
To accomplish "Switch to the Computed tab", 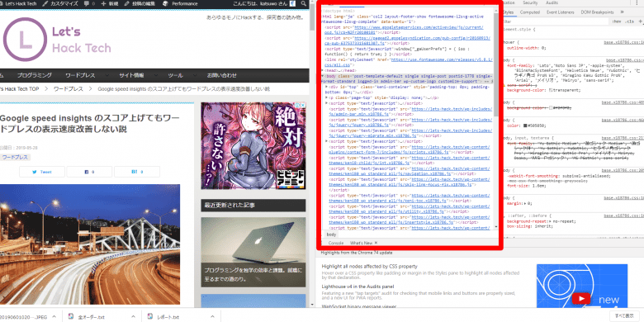I will pos(530,12).
